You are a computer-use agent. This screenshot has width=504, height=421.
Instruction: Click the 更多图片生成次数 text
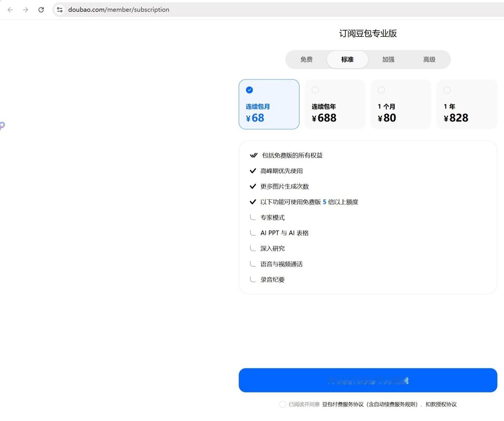[x=285, y=186]
